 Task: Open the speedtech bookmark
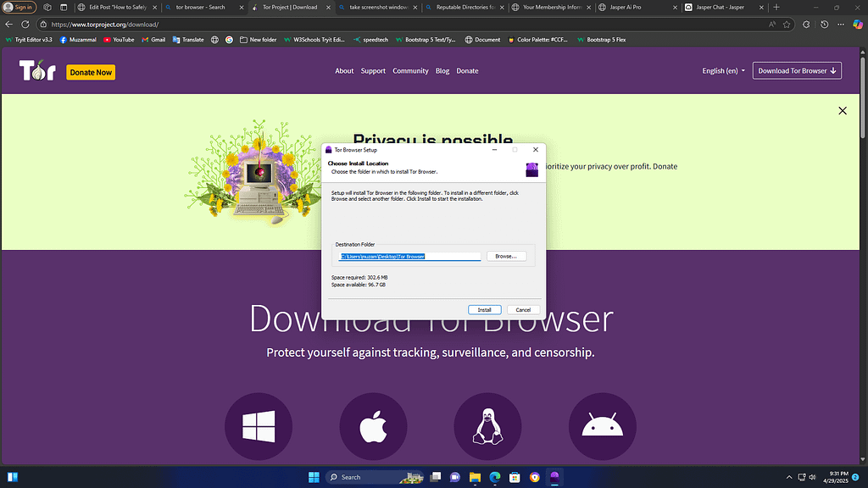(x=371, y=40)
